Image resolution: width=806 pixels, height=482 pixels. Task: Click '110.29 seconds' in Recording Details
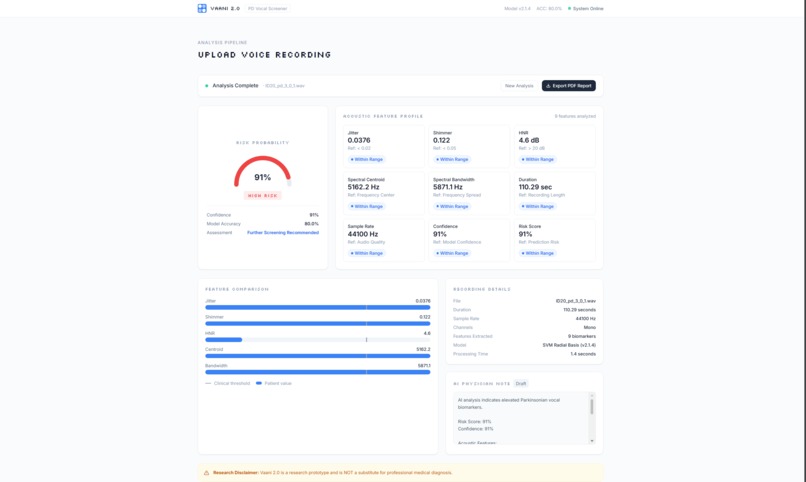579,310
